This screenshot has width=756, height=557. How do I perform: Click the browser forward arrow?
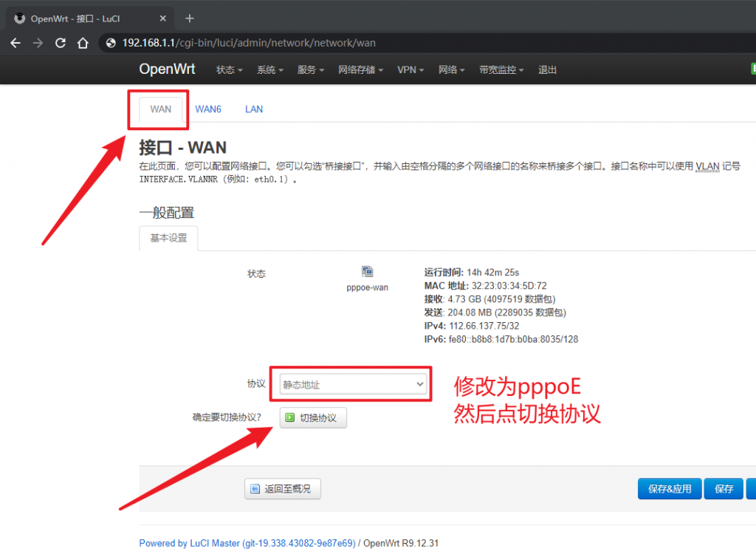38,43
